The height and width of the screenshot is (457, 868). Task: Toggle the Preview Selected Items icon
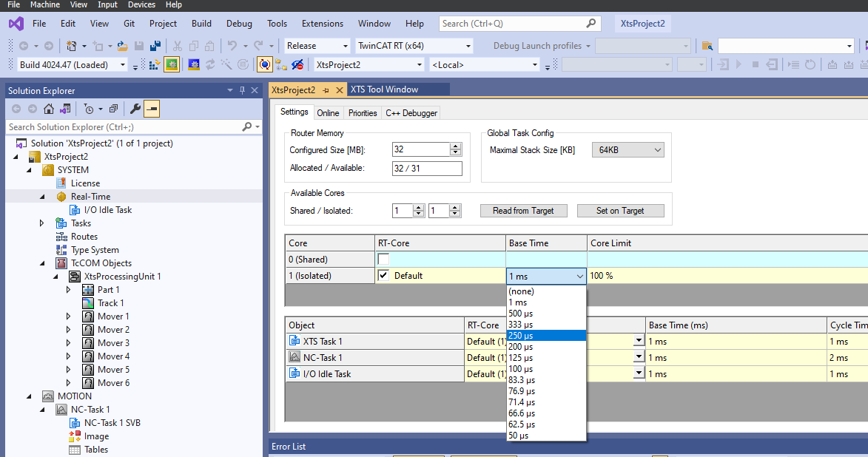coord(152,109)
